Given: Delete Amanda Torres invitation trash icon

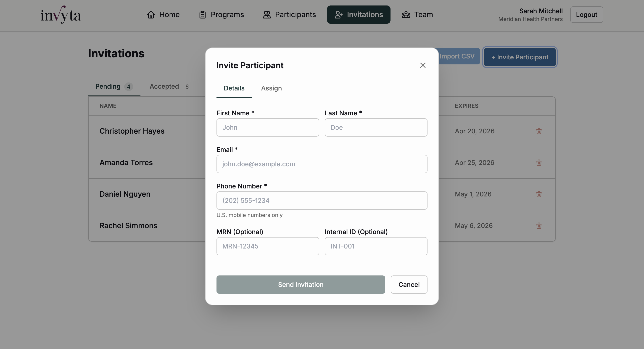Looking at the screenshot, I should (539, 162).
